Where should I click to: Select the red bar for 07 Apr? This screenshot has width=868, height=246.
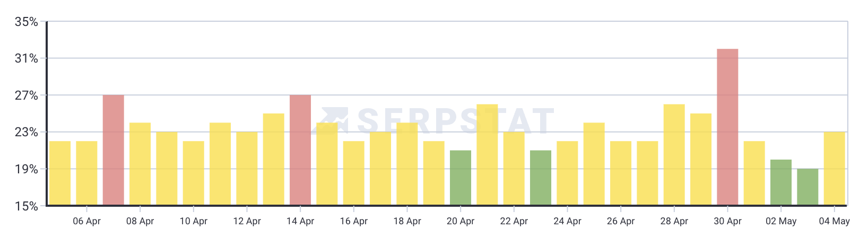[x=114, y=150]
